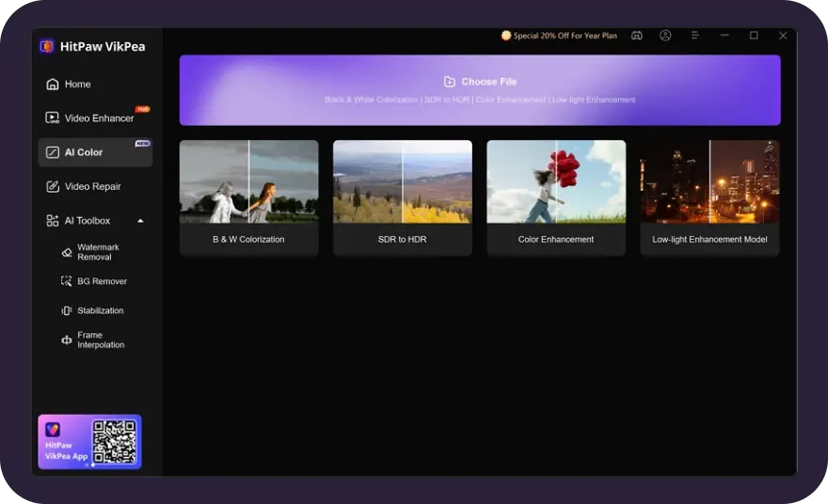Close the VikPea window
Image resolution: width=828 pixels, height=504 pixels.
pos(783,36)
